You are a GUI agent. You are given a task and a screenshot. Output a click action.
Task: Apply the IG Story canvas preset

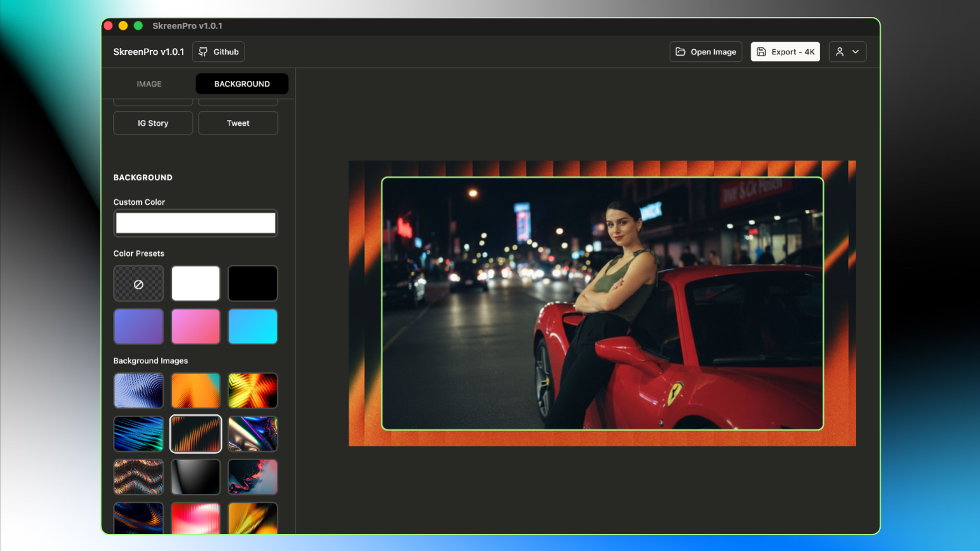click(x=152, y=123)
